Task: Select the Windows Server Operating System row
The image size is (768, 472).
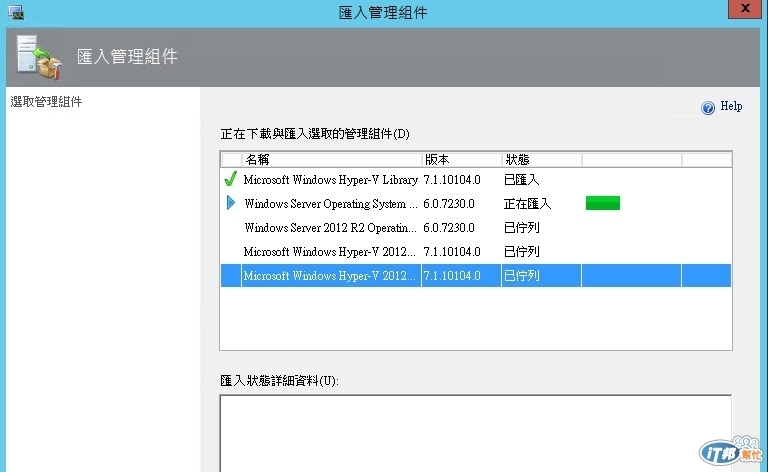Action: pyautogui.click(x=476, y=204)
